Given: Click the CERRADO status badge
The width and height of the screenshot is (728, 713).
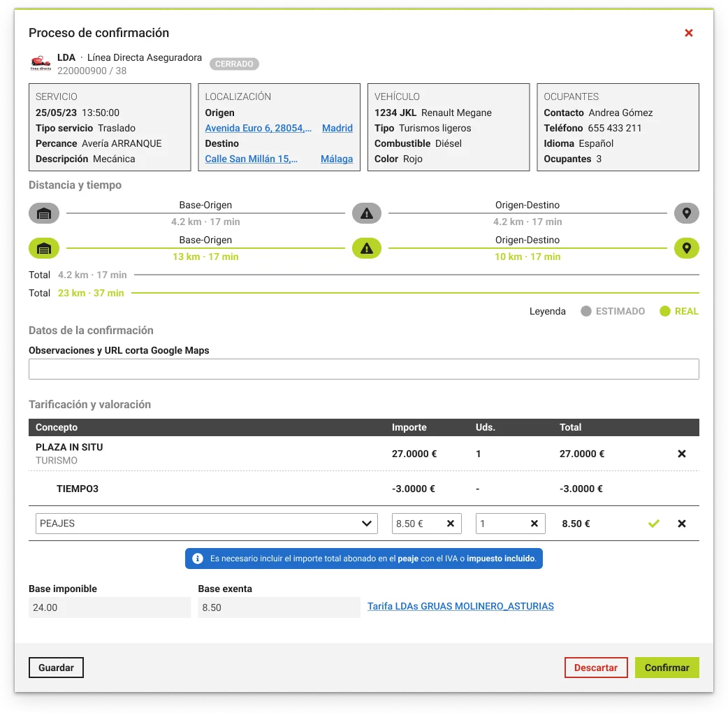Looking at the screenshot, I should click(x=234, y=64).
